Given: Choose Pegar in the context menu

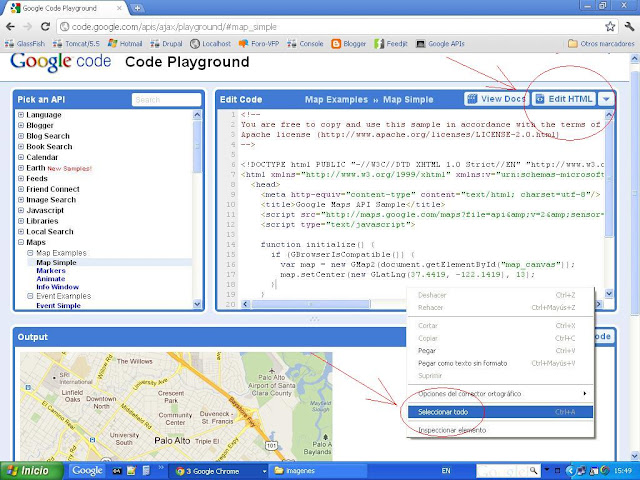Looking at the screenshot, I should click(x=500, y=351).
